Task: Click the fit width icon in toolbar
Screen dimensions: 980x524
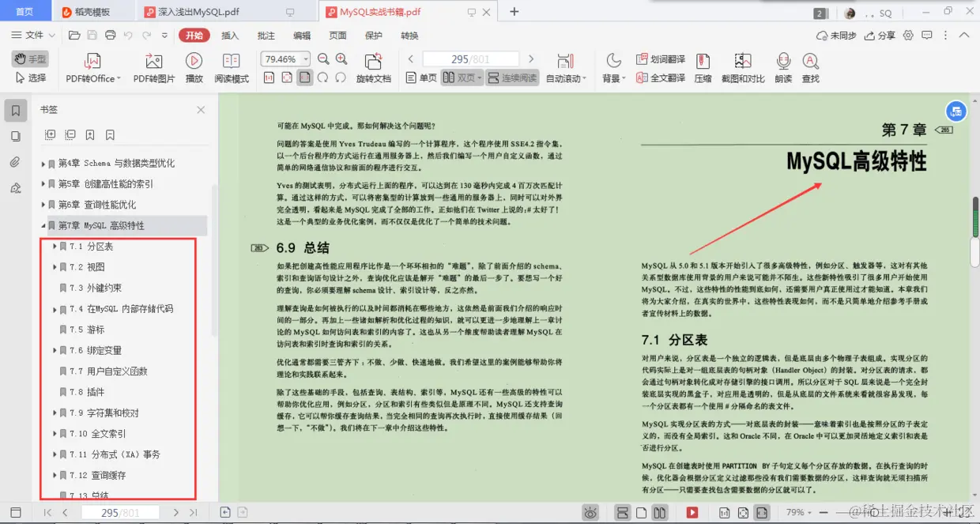Action: (305, 77)
